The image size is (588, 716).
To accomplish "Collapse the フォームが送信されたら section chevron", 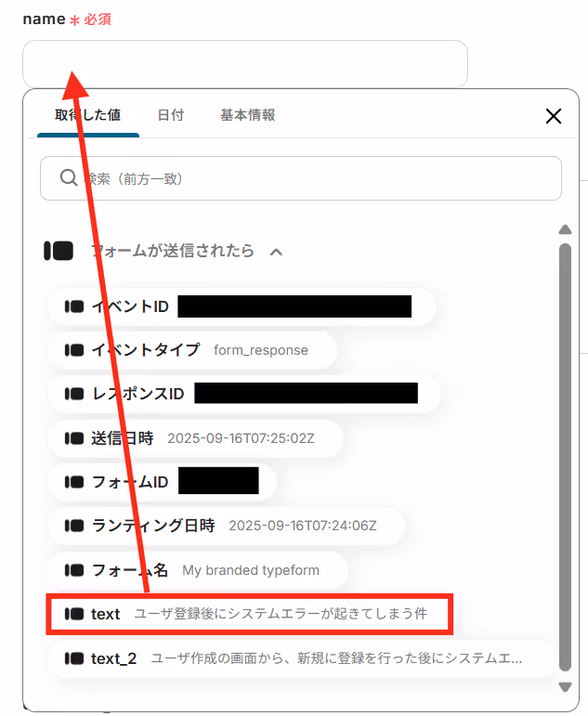I will click(x=276, y=252).
